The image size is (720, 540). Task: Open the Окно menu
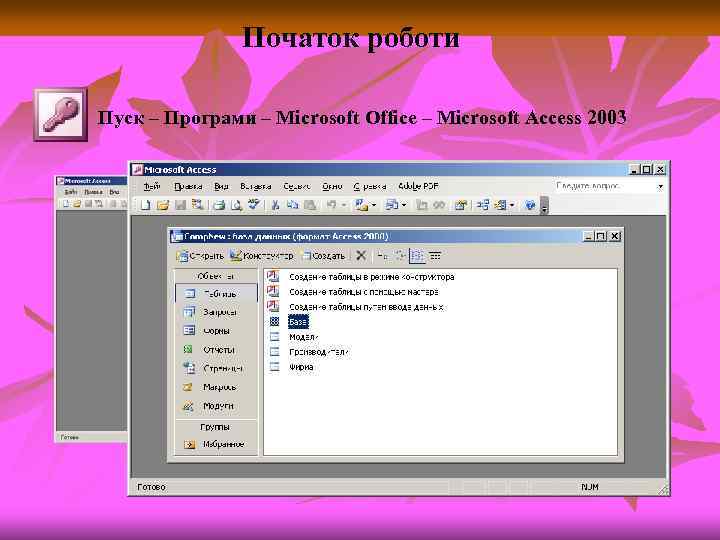tap(332, 186)
